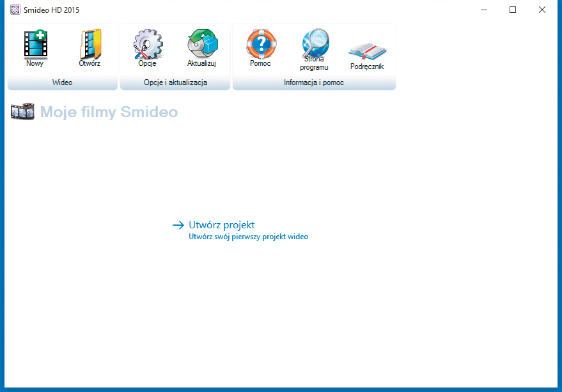This screenshot has width=562, height=392.
Task: Open Pomoc lifebuoy help icon
Action: (x=261, y=44)
